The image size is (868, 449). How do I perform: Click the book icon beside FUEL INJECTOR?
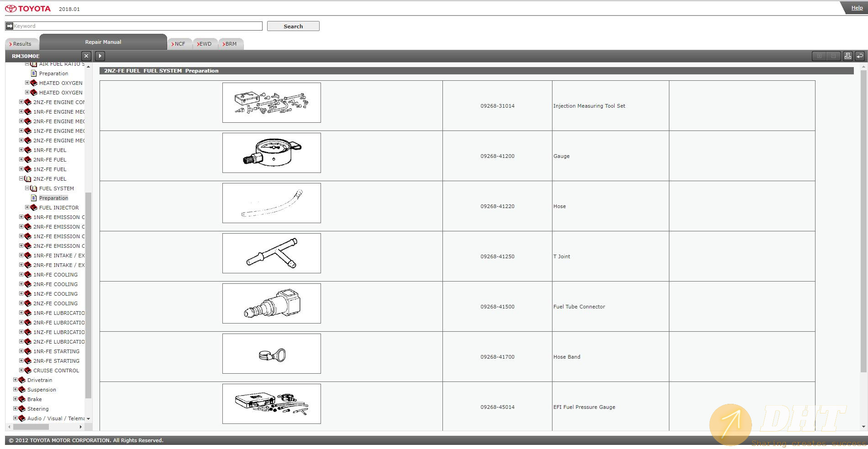34,208
